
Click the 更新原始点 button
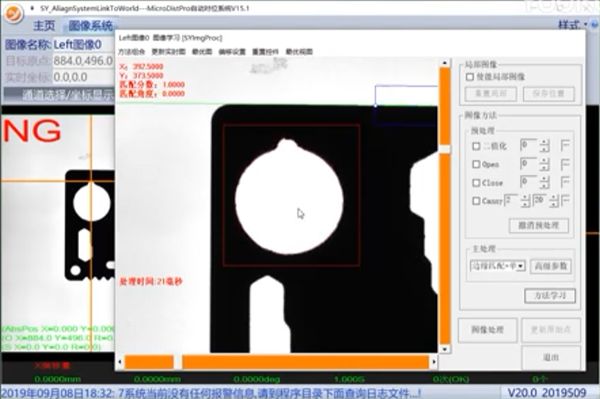(x=551, y=330)
